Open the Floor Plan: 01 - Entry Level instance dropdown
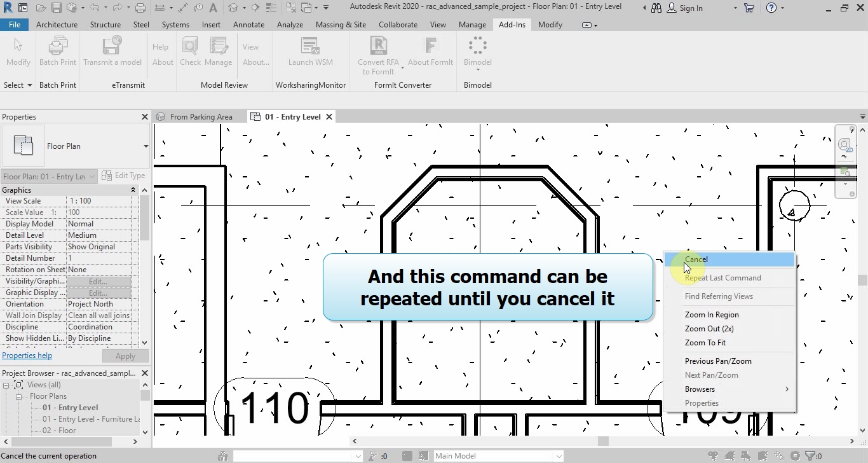868x463 pixels. tap(92, 176)
